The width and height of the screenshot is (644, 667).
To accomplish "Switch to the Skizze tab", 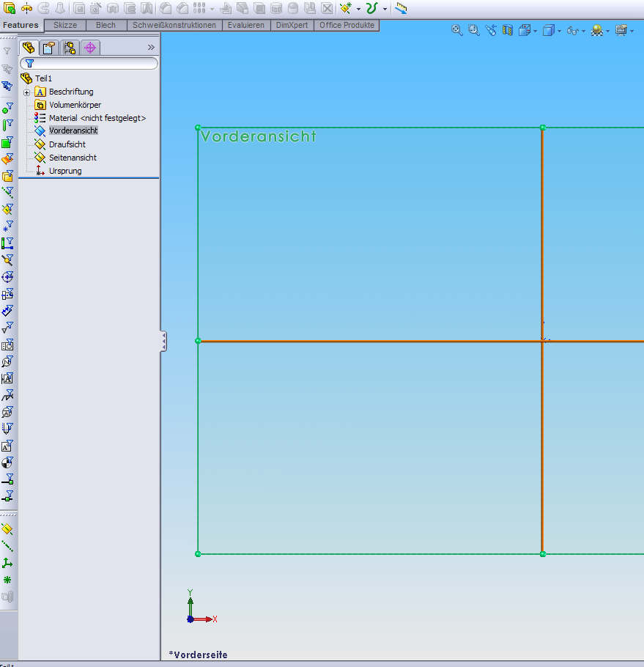I will pos(65,25).
